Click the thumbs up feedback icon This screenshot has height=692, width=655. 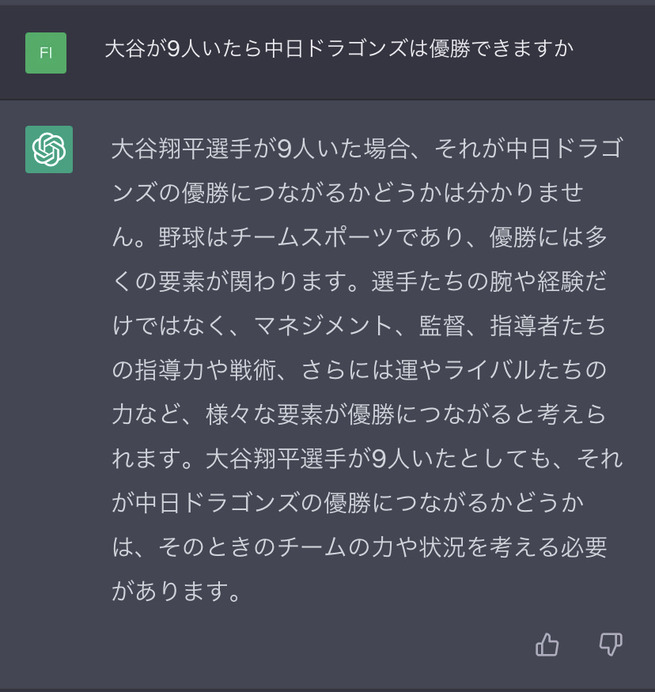click(547, 645)
